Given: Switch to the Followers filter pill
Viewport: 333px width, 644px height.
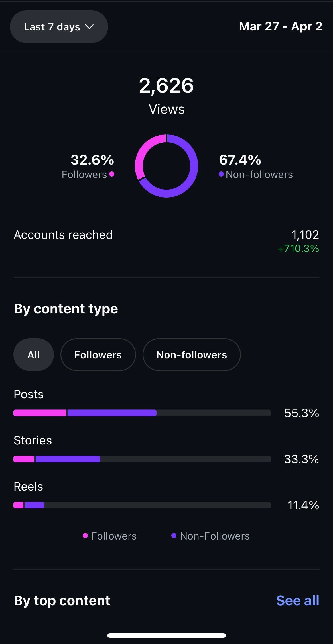Looking at the screenshot, I should point(98,355).
